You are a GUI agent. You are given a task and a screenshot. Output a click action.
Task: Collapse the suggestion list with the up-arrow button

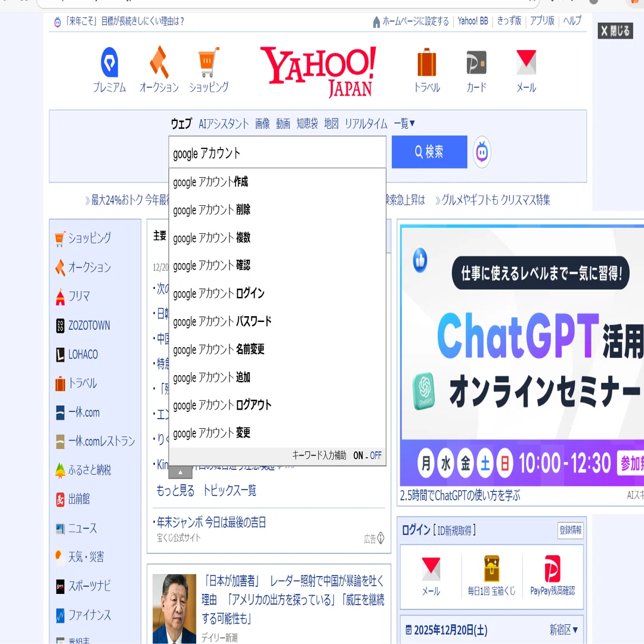tap(180, 472)
